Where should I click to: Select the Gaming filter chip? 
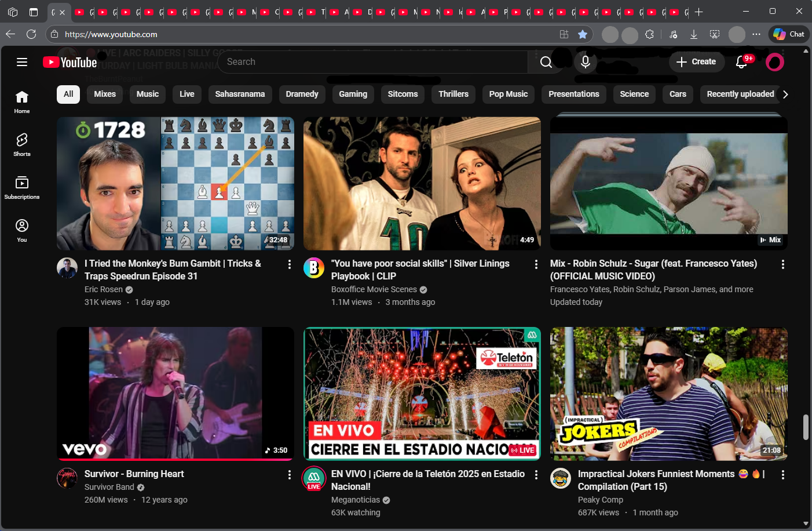(x=353, y=94)
